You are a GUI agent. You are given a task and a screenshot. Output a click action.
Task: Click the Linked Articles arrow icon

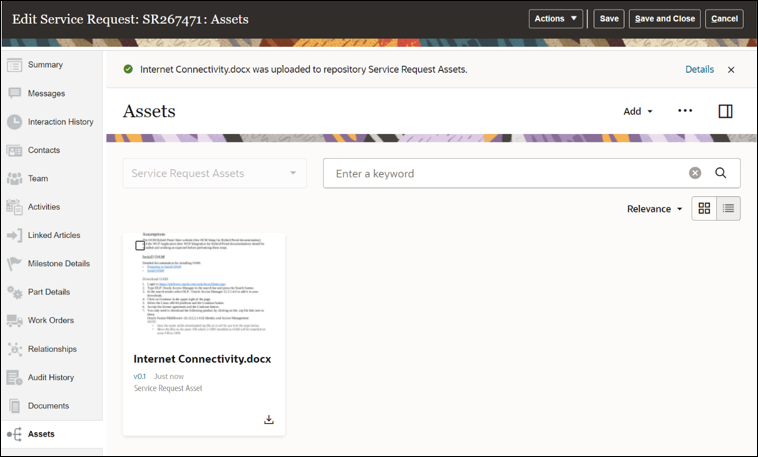(x=15, y=235)
